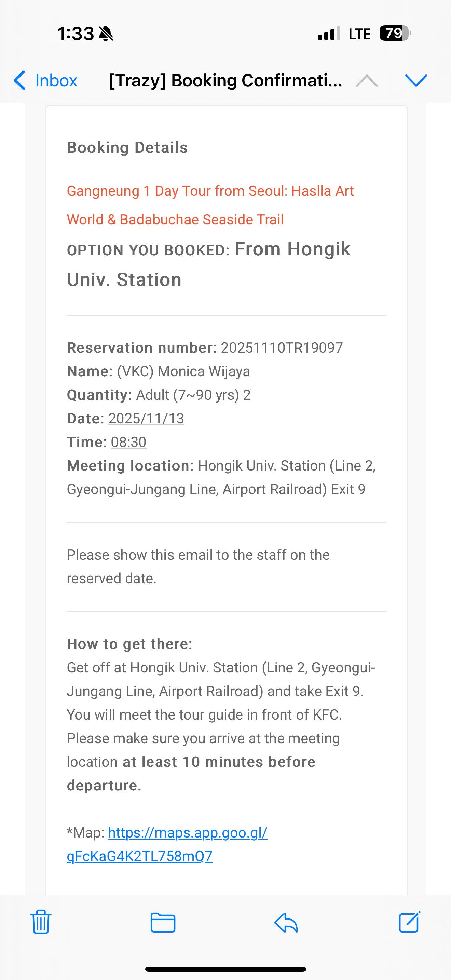Go back to Inbox

[46, 80]
